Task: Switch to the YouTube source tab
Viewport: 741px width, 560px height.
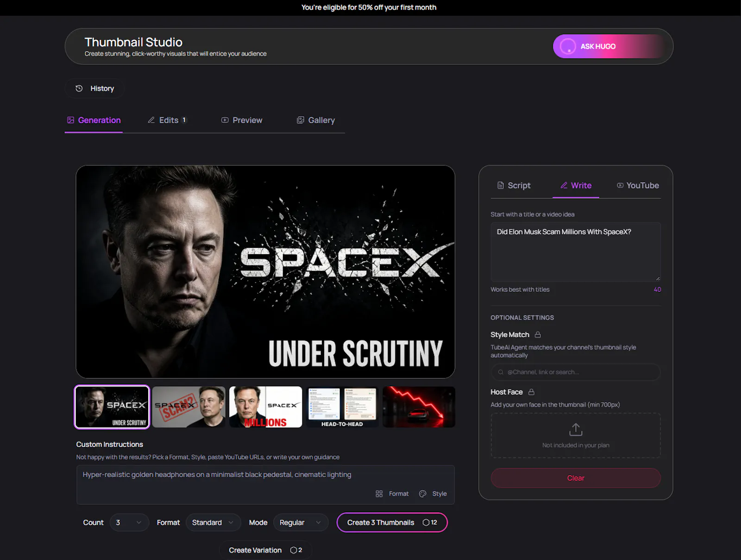Action: click(638, 185)
